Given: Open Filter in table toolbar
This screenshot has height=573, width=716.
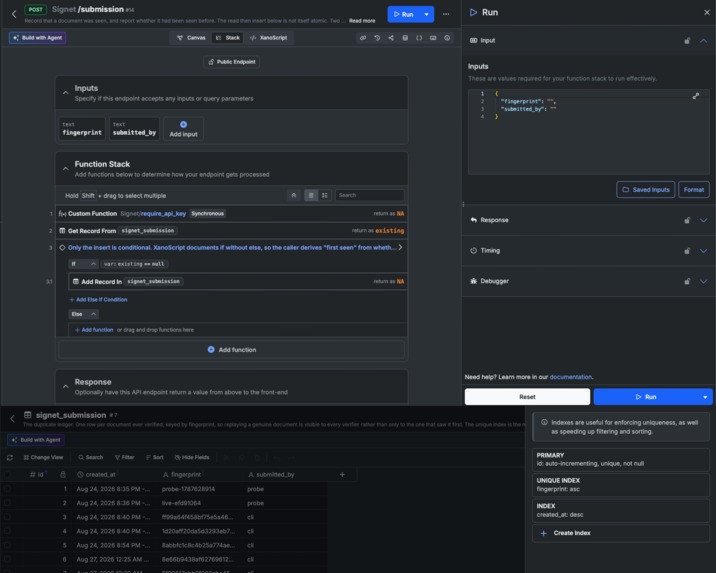Looking at the screenshot, I should click(x=125, y=457).
